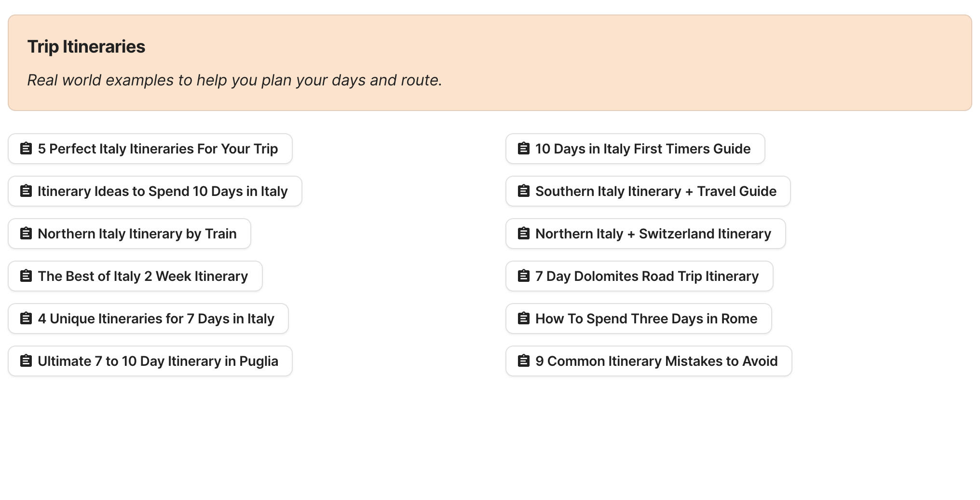Click the clipboard icon beside 5 Perfect Italy Itineraries

(26, 149)
